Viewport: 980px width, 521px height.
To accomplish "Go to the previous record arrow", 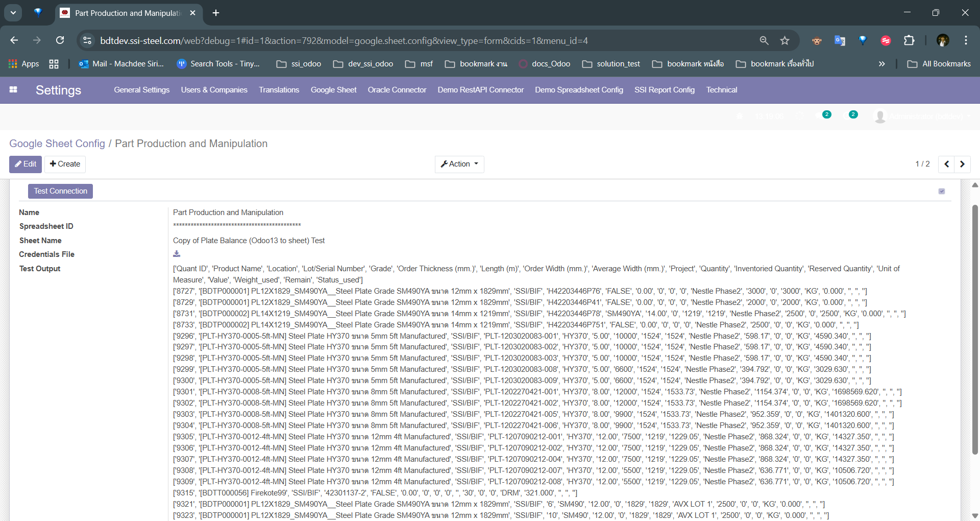I will tap(946, 164).
